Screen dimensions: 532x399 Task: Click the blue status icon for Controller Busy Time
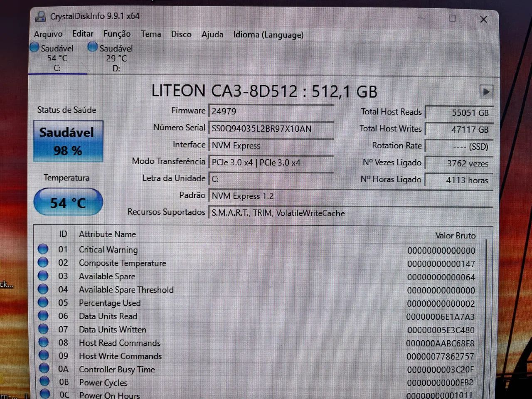[44, 368]
